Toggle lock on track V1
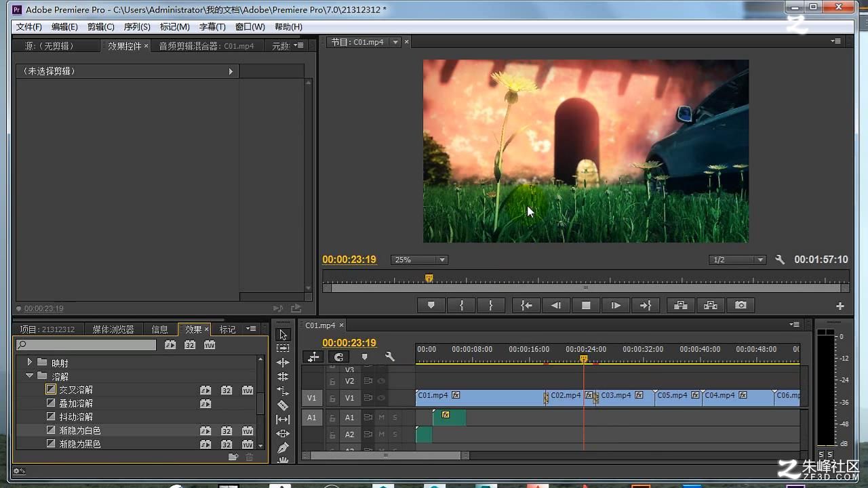The image size is (868, 488). pos(332,399)
